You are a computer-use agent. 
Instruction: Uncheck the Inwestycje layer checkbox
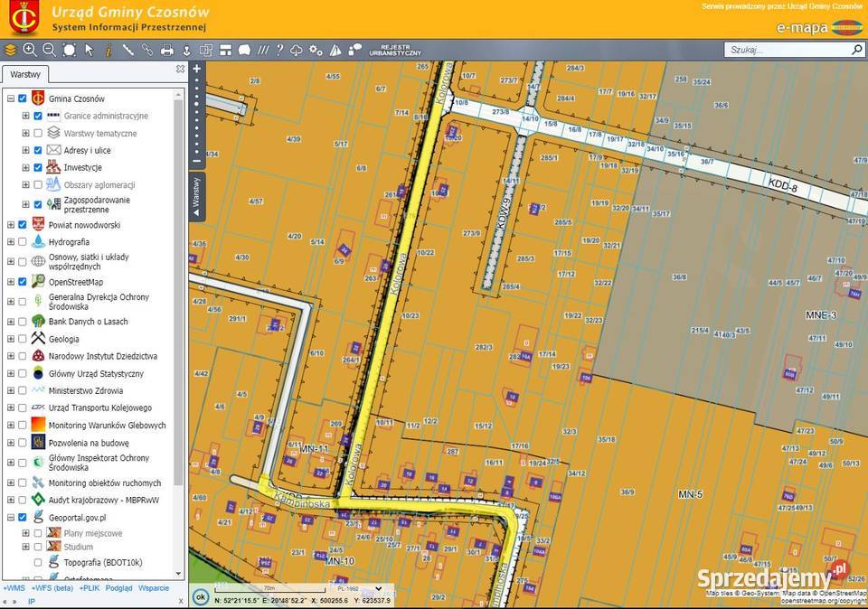coord(38,167)
